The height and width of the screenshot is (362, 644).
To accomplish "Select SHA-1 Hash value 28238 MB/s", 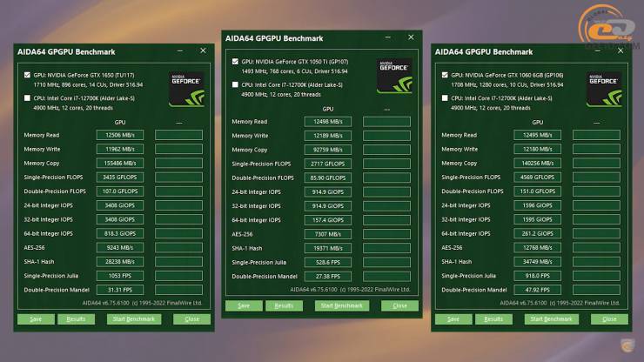I will click(120, 262).
